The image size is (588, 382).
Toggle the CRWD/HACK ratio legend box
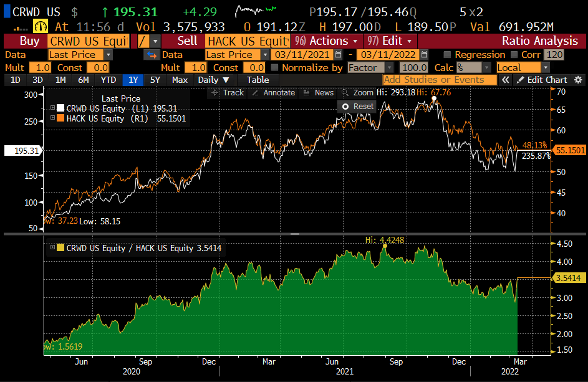click(x=53, y=247)
